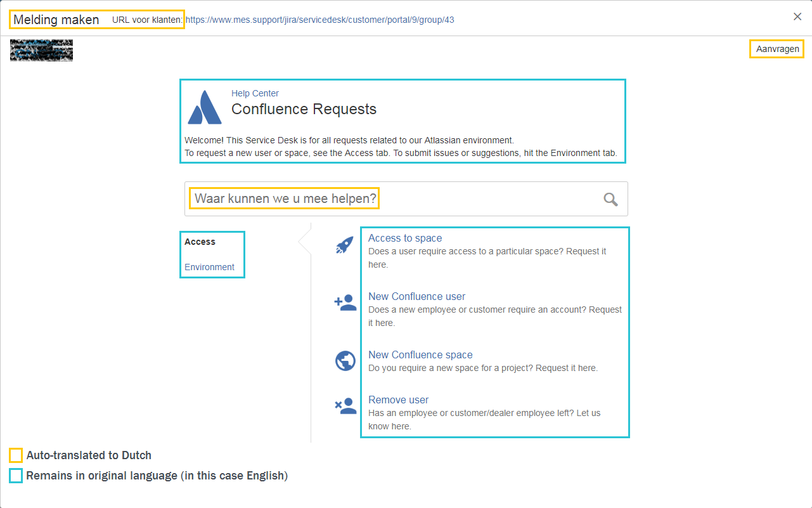The image size is (812, 508).
Task: Click the 'Melding maken' dialog title
Action: 56,20
